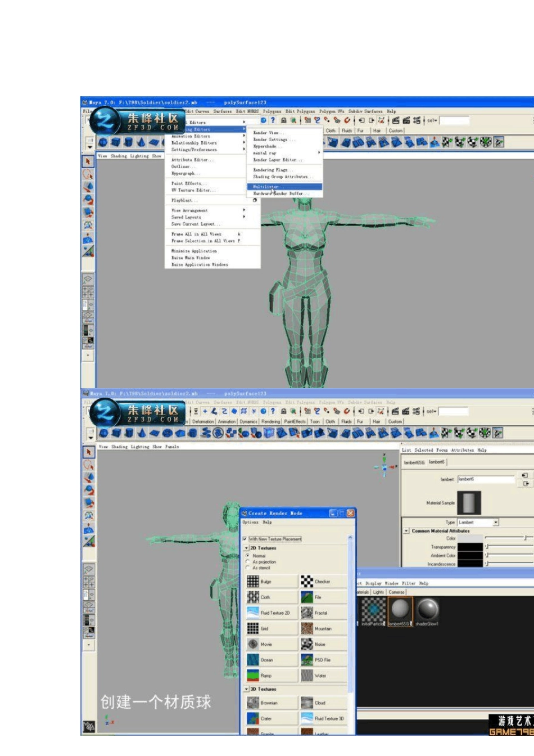Create a Fractal texture node

point(307,613)
